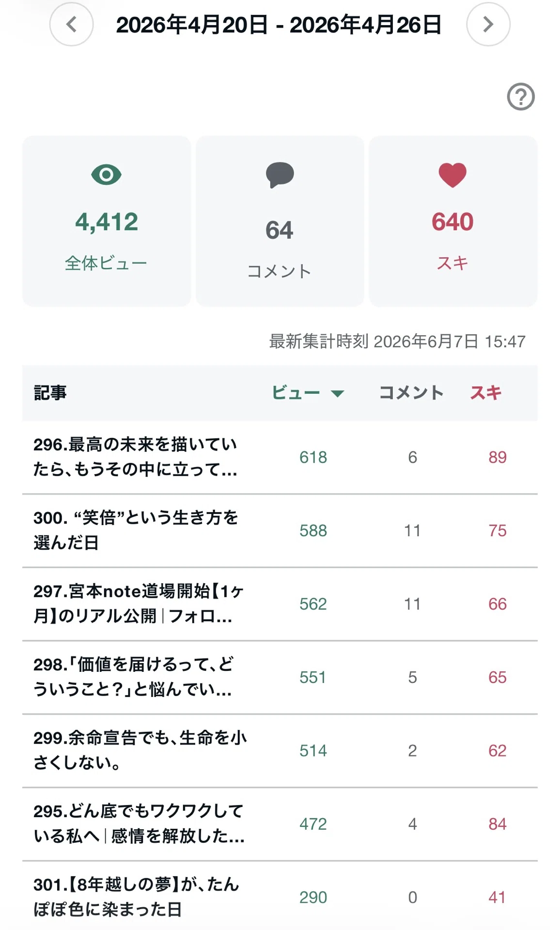Click the red heart スキ icon

coord(452,175)
